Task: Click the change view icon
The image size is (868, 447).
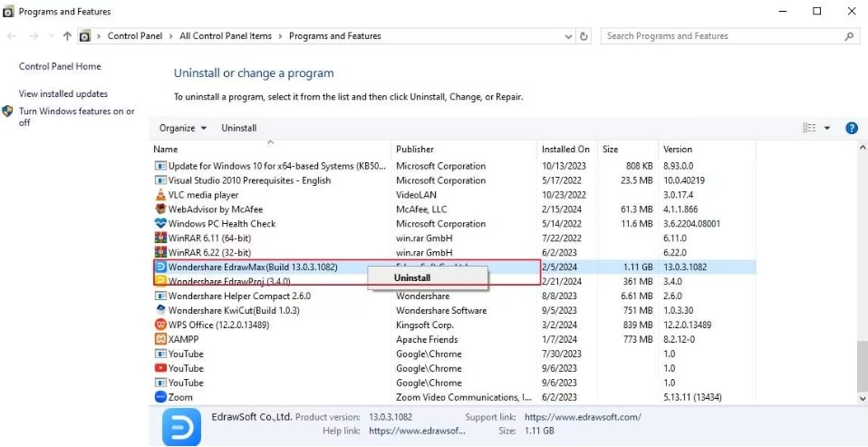Action: [809, 128]
